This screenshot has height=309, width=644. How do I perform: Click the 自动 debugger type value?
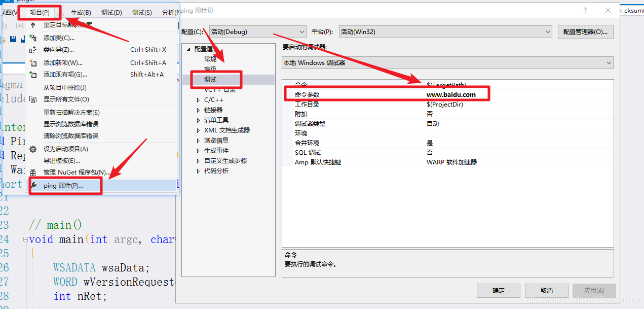(x=433, y=123)
